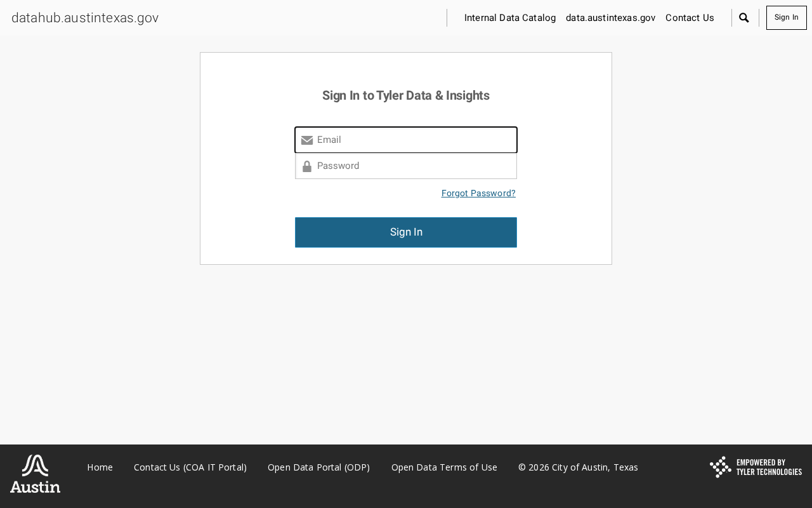Click the envelope icon in Email field
812x508 pixels.
307,140
